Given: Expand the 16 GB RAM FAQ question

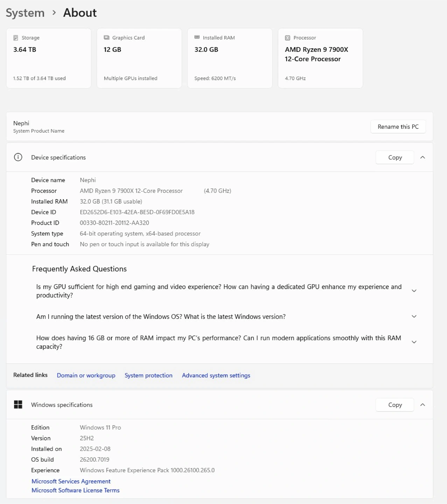Looking at the screenshot, I should click(414, 342).
